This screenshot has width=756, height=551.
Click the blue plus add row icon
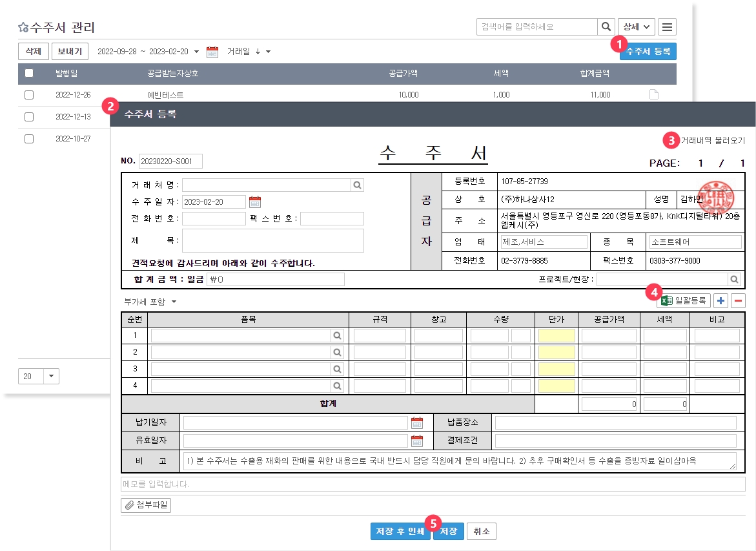coord(720,301)
